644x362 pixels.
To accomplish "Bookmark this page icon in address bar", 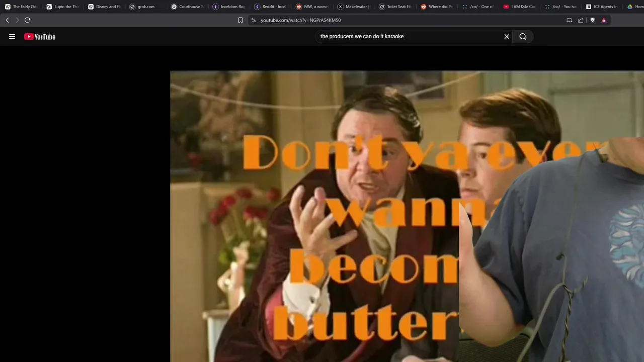I will coord(240,20).
